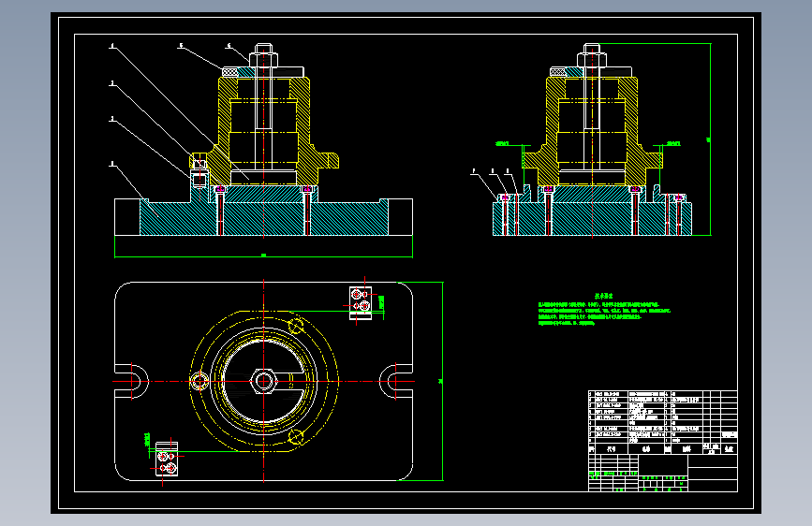Select the tall green height dimension beside side view
This screenshot has height=526, width=812.
[710, 139]
